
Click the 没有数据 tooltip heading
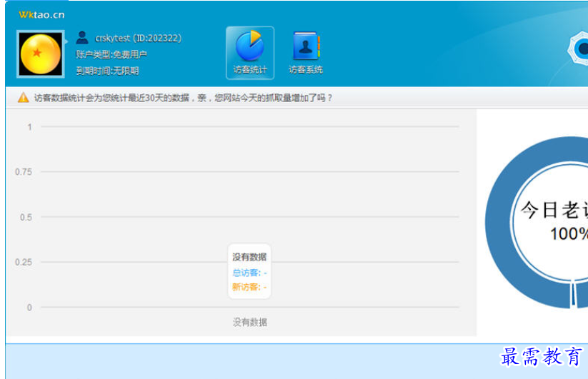click(249, 257)
